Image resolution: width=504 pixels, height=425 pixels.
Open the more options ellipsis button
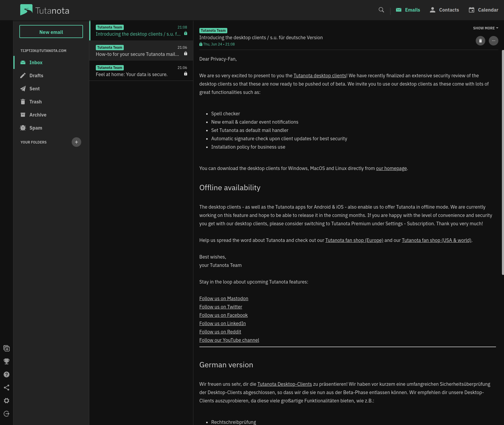494,41
